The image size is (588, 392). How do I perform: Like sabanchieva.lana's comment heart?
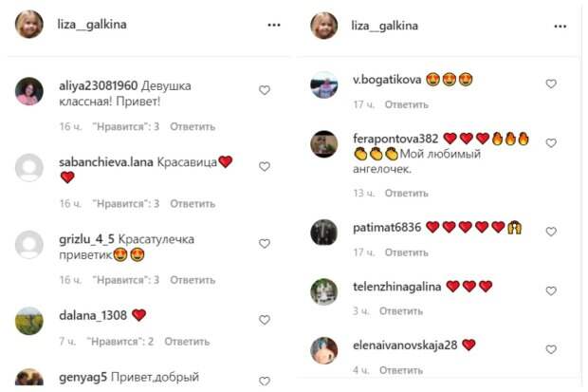pyautogui.click(x=265, y=166)
